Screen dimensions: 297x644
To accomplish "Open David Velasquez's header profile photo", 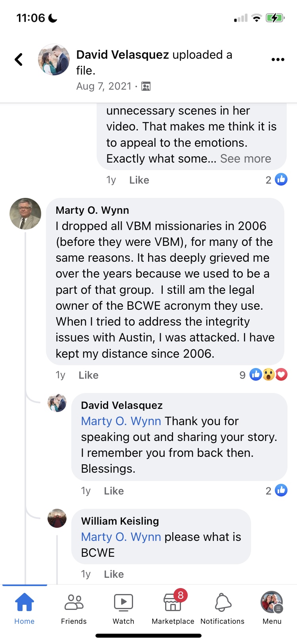I will pyautogui.click(x=54, y=59).
